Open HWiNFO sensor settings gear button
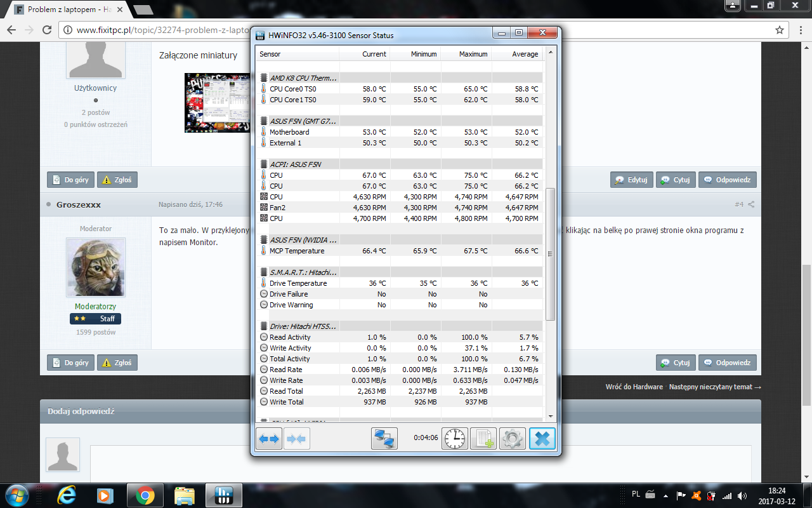This screenshot has height=508, width=812. click(513, 439)
